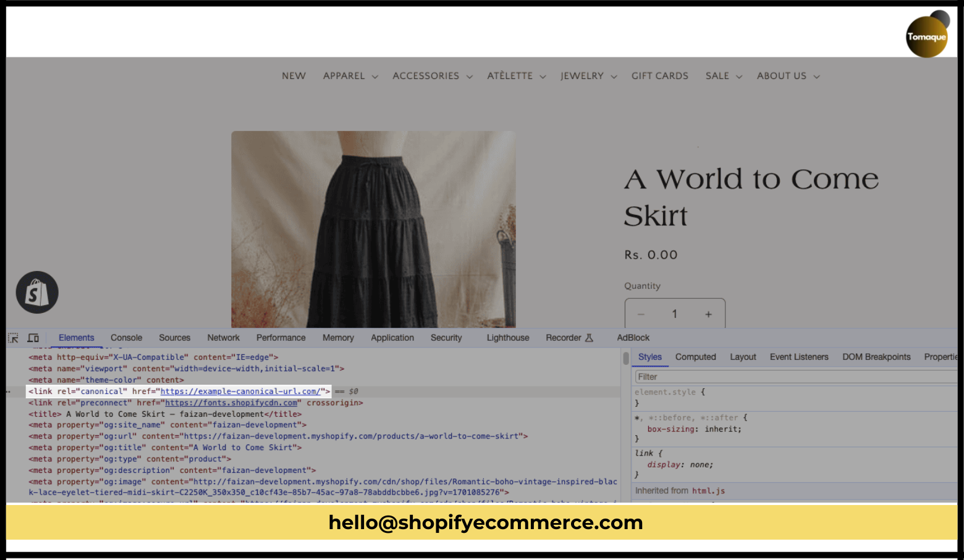Select the Event Listeners pane tab
The width and height of the screenshot is (964, 560).
click(799, 357)
